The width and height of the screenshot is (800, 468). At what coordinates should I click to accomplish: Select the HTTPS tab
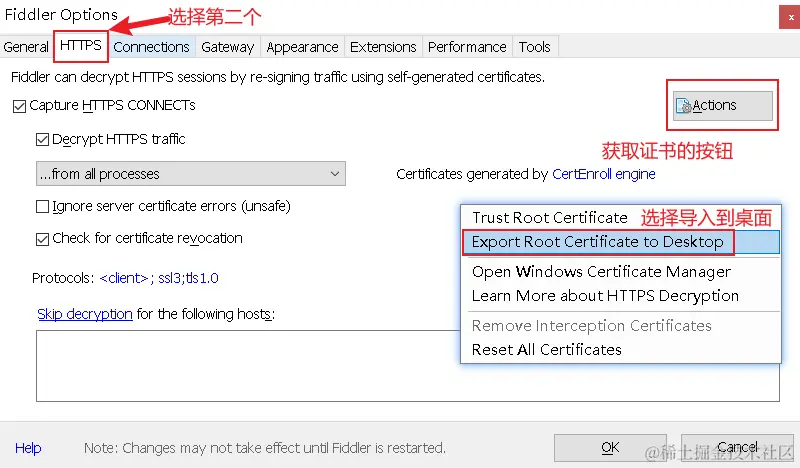81,46
